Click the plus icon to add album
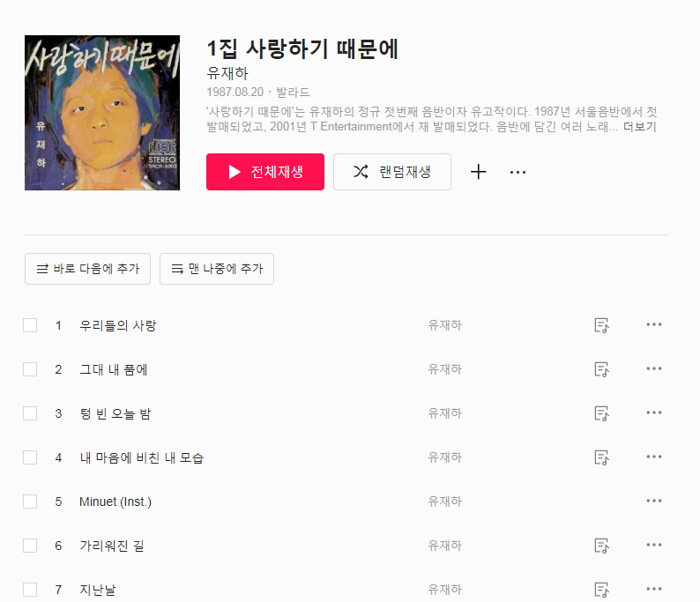 pyautogui.click(x=478, y=172)
